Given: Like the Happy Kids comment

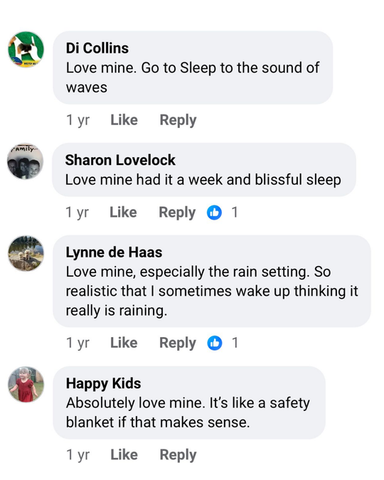Looking at the screenshot, I should pyautogui.click(x=124, y=455).
